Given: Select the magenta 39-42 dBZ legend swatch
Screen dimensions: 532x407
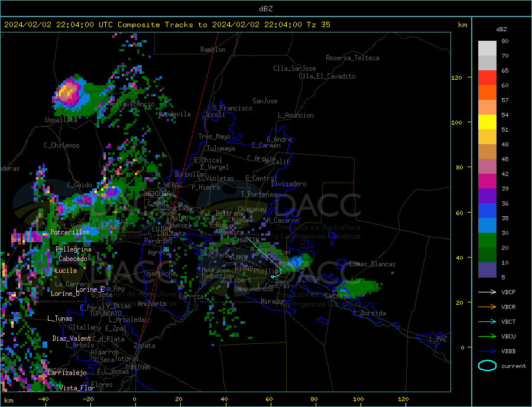Looking at the screenshot, I should (x=487, y=181).
